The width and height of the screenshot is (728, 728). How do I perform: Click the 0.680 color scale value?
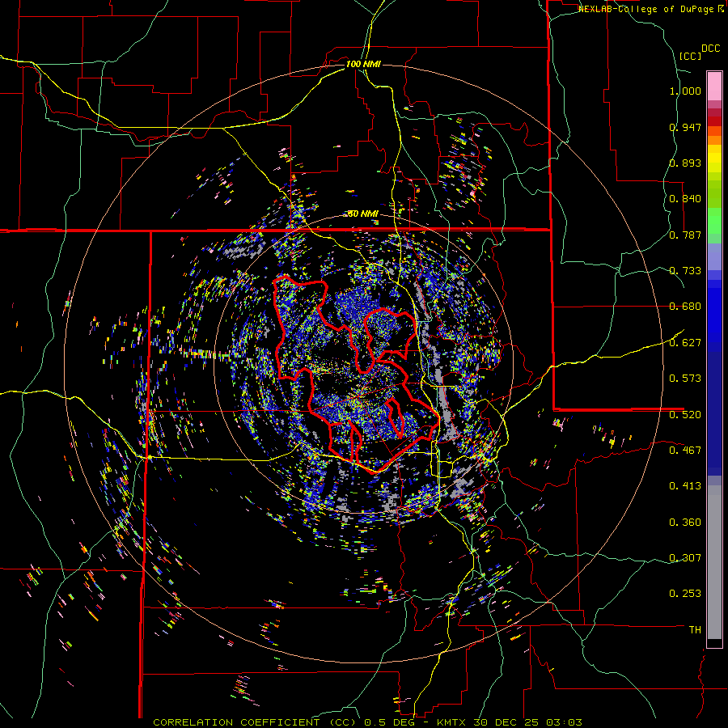tap(685, 307)
